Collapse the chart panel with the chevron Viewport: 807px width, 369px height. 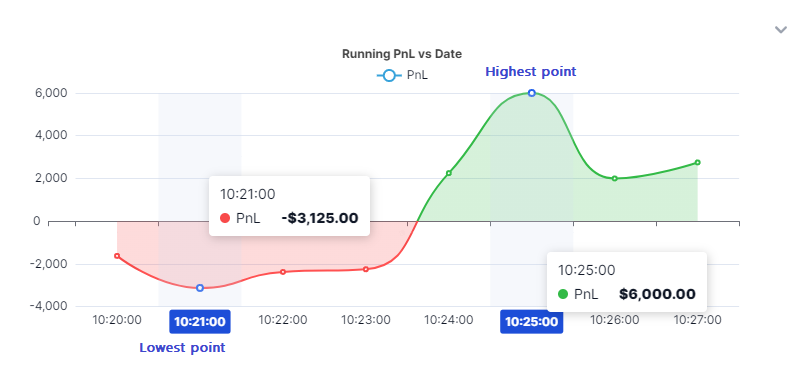[x=781, y=30]
